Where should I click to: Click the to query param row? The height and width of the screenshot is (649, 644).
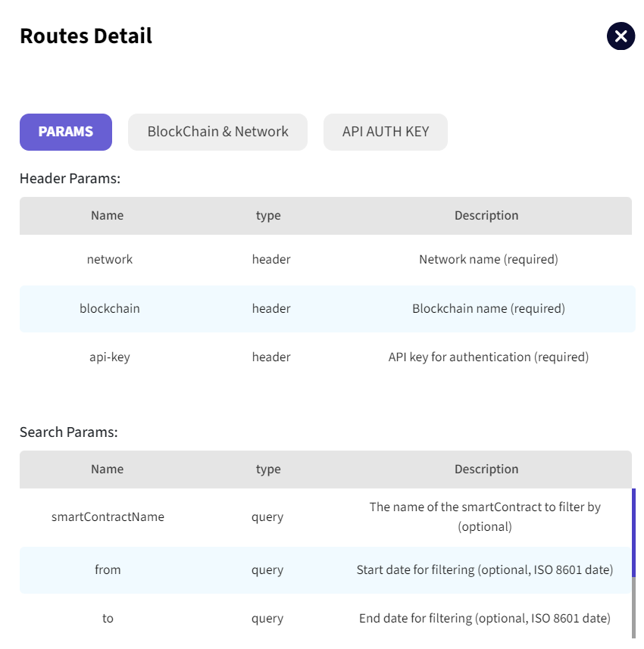tap(108, 619)
